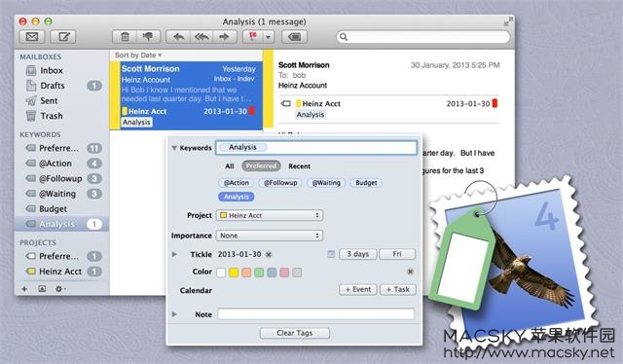Switch to the All keywords tab
Image resolution: width=623 pixels, height=364 pixels.
tap(230, 166)
